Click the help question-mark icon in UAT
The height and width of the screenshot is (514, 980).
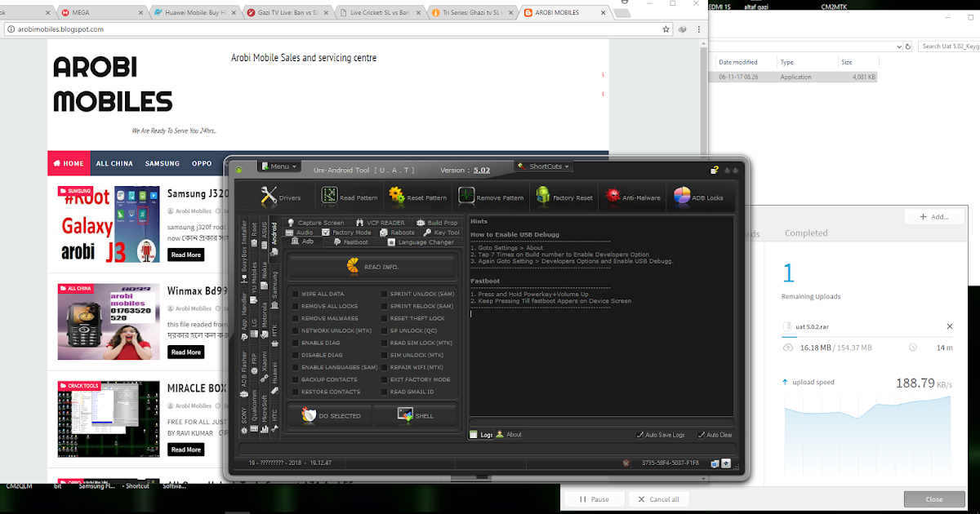coord(715,170)
